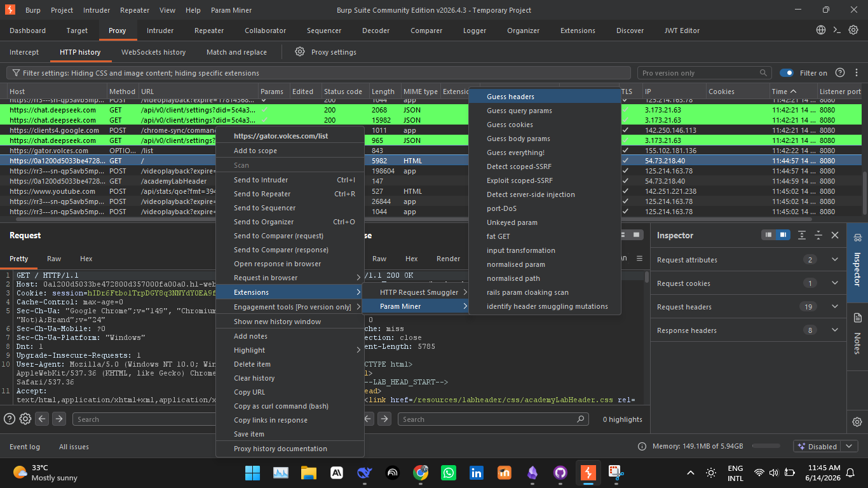Open the HTTP Request Smuggler submenu

coord(415,292)
